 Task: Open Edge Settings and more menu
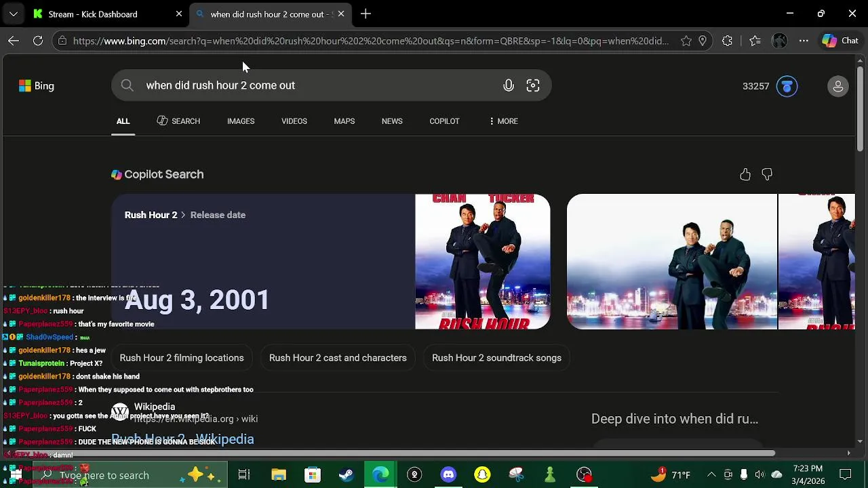coord(804,41)
